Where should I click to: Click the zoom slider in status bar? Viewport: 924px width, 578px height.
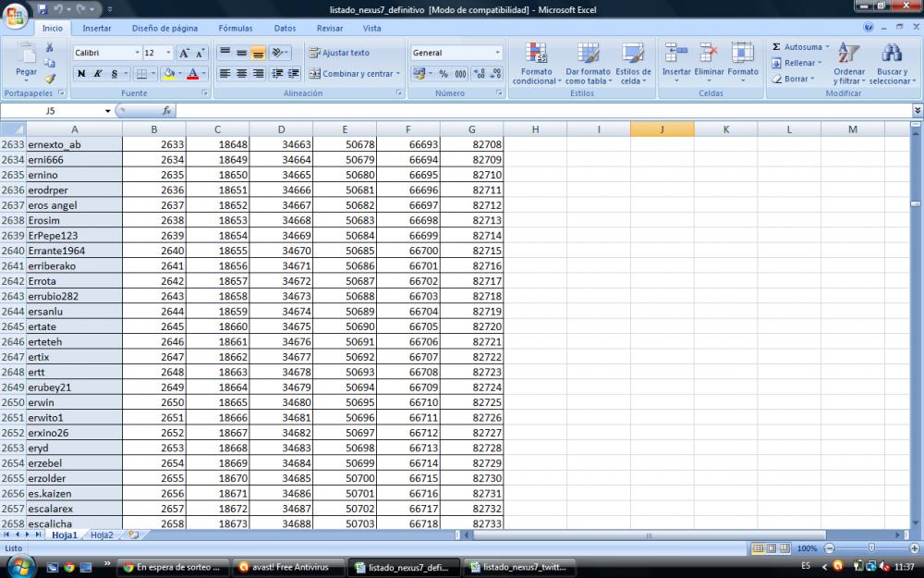point(869,548)
